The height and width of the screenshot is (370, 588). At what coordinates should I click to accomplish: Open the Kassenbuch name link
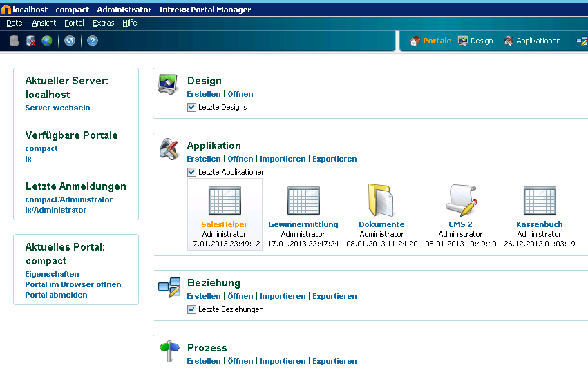[x=539, y=224]
